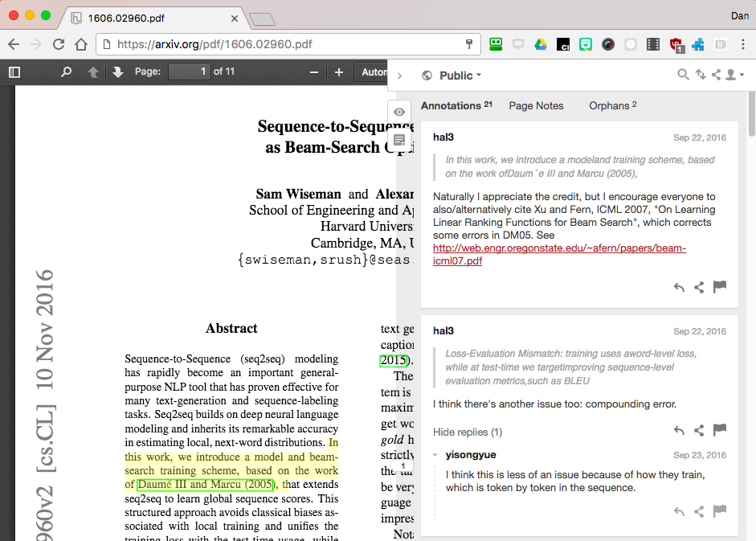The image size is (756, 541).
Task: Zoom in the PDF with plus button
Action: [339, 72]
